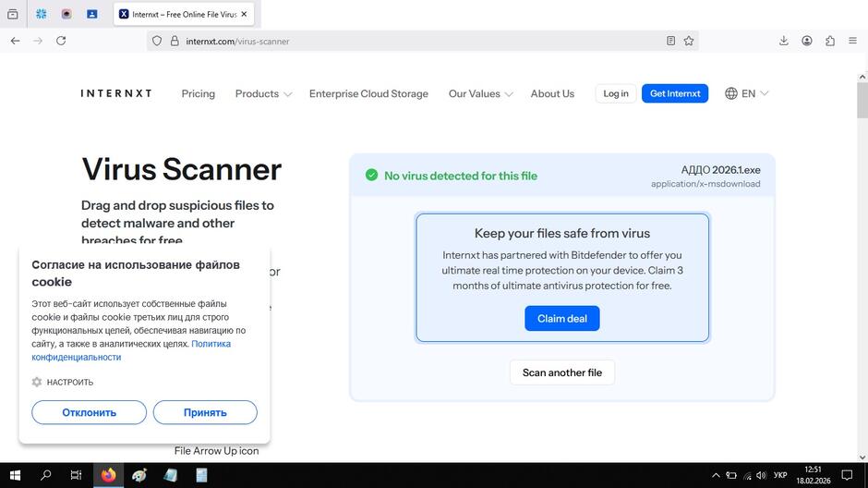Image resolution: width=868 pixels, height=488 pixels.
Task: Expand the Our Values dropdown
Action: [480, 93]
